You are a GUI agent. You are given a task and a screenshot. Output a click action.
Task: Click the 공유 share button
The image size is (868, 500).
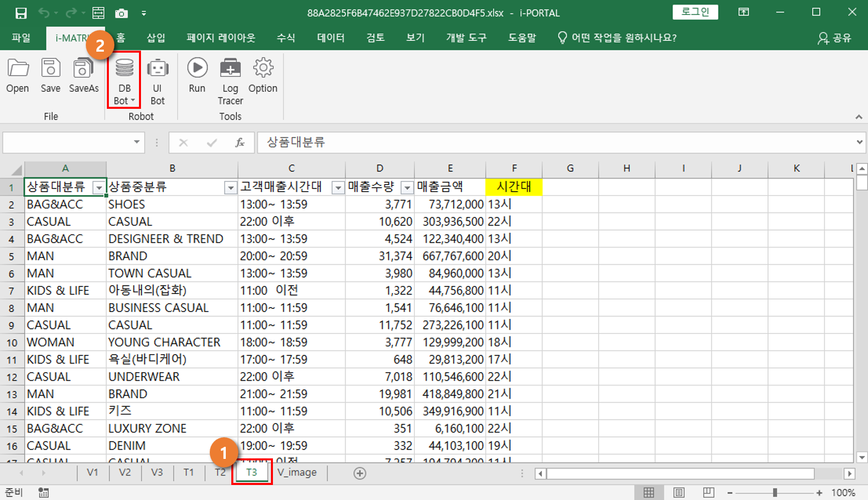(x=835, y=38)
